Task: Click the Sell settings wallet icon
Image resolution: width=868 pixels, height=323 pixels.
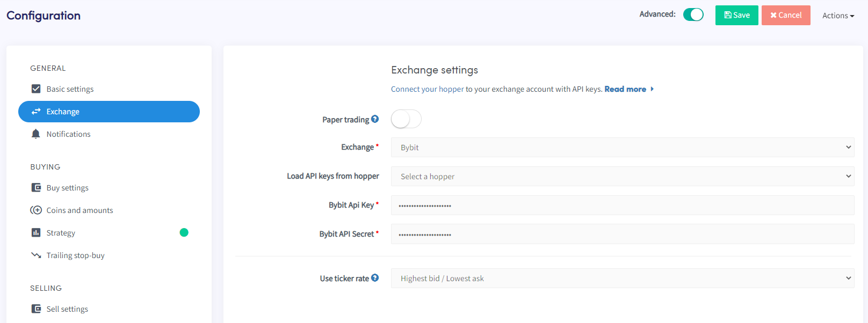Action: 36,309
